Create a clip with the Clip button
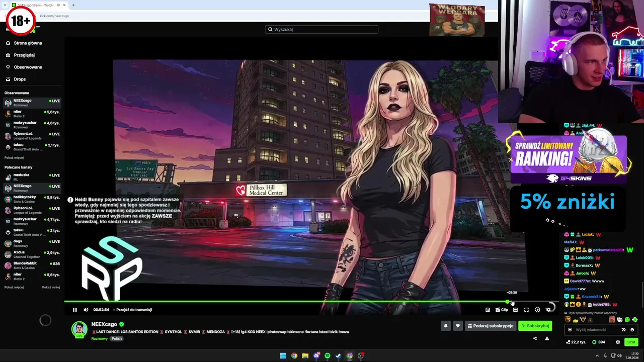644x362 pixels. [502, 310]
